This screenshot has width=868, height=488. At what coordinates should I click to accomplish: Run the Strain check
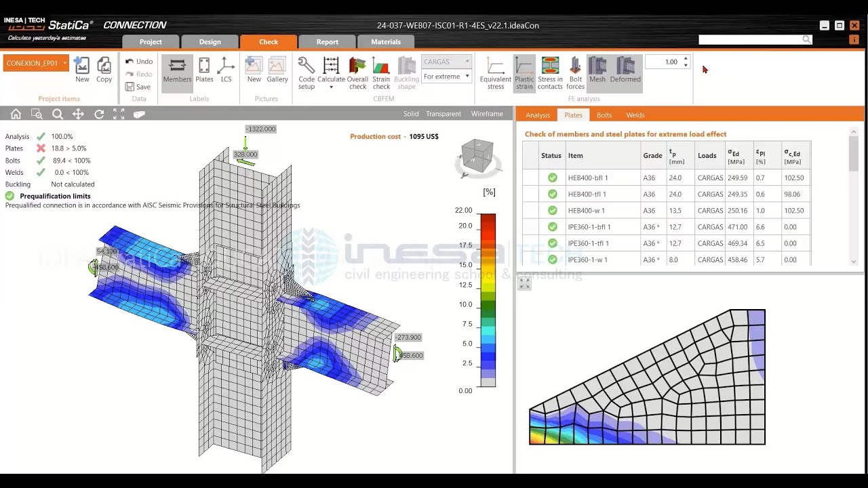381,73
